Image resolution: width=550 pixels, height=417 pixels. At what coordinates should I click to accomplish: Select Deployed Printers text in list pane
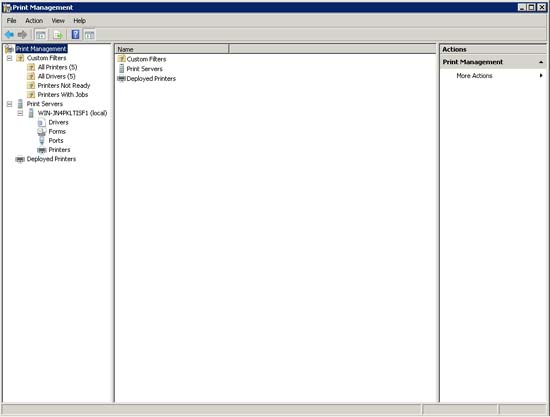(151, 79)
